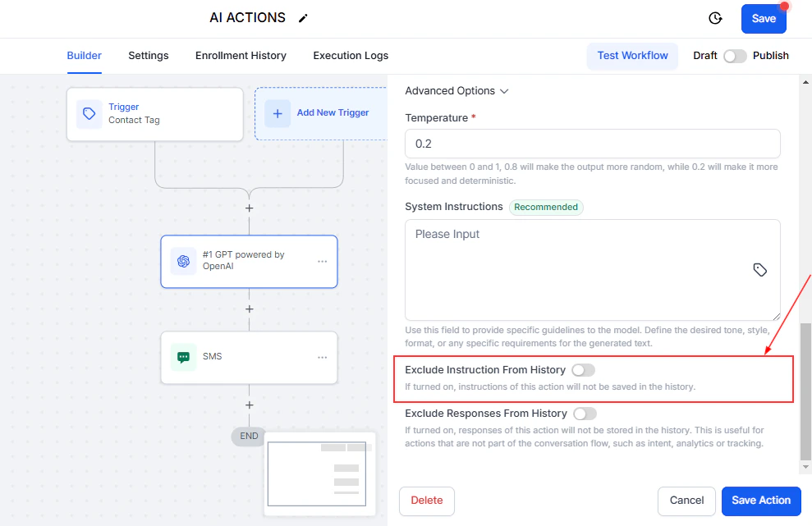Click the tag icon on Contact Tag trigger

coord(89,114)
